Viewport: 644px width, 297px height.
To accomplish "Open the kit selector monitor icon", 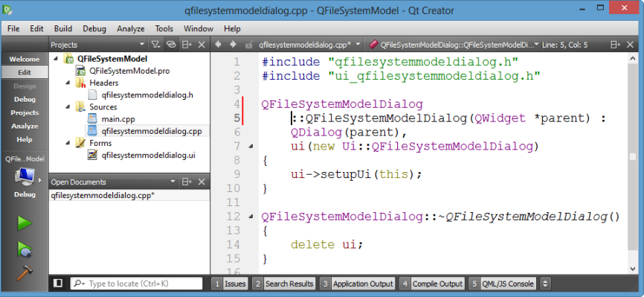I will [x=25, y=177].
